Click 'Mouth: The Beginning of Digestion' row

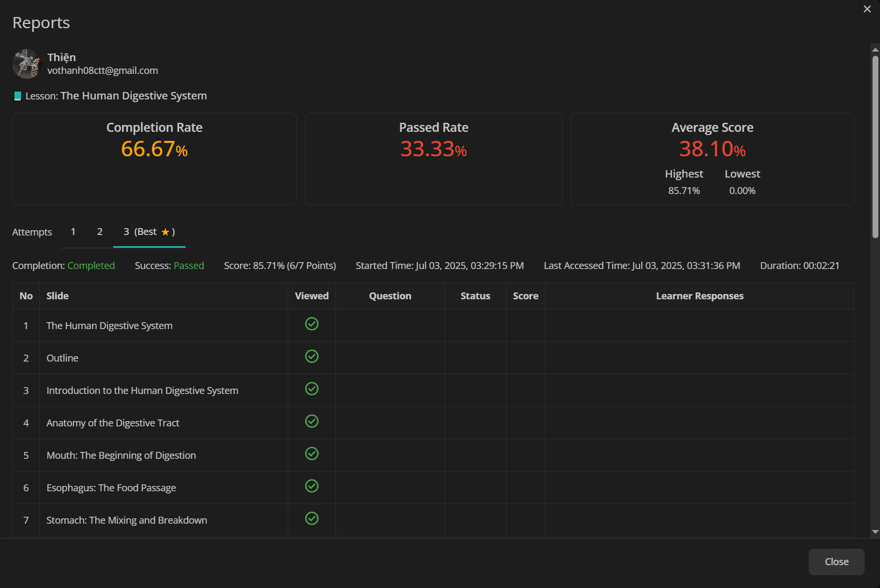pos(433,455)
